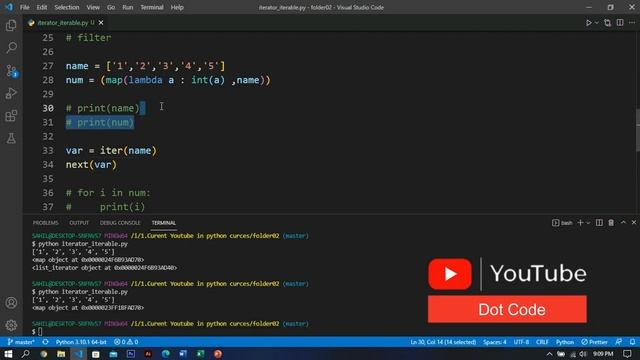The height and width of the screenshot is (360, 640).
Task: Open the Accounts menu icon
Action: click(x=11, y=302)
